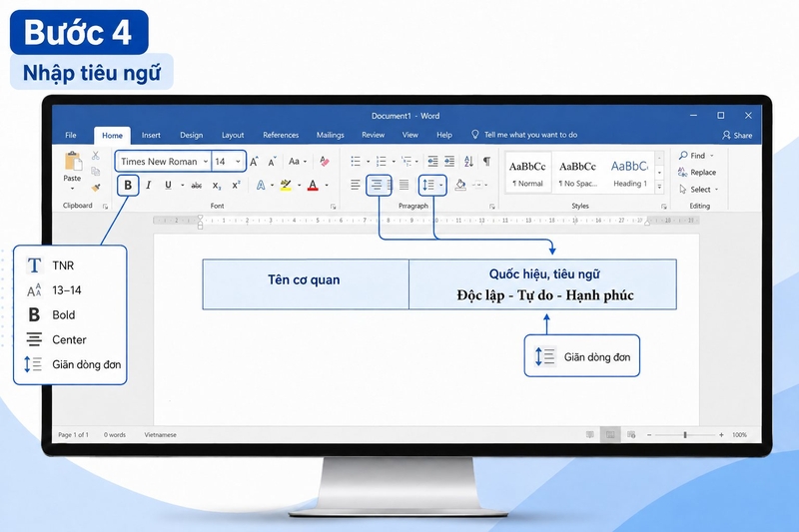The height and width of the screenshot is (532, 799).
Task: Decrease font size with shrink font icon
Action: click(x=272, y=162)
